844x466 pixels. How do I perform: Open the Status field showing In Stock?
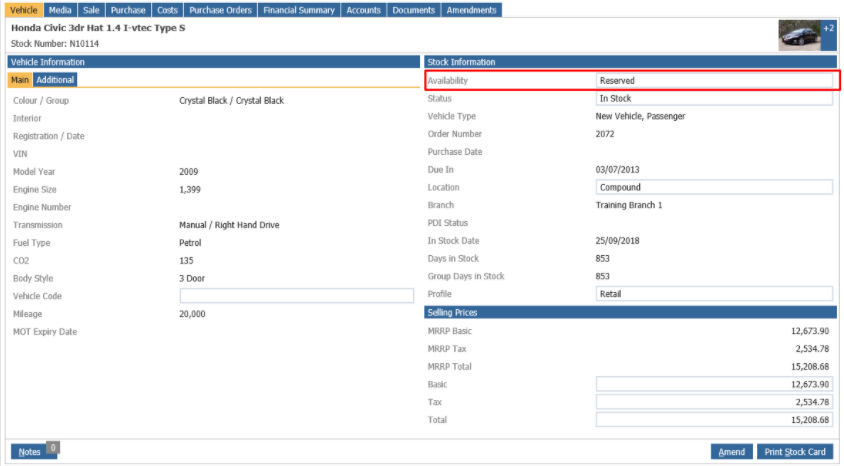point(714,98)
